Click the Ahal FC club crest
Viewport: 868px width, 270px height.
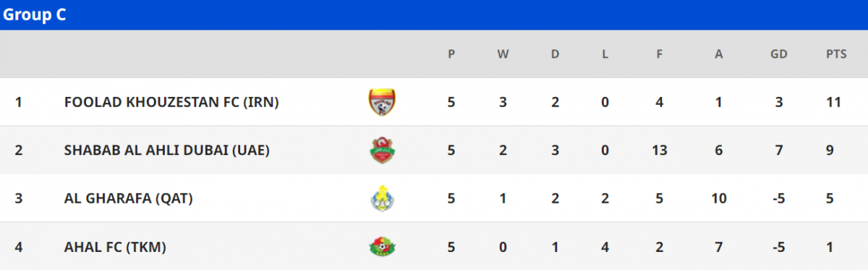tap(382, 247)
